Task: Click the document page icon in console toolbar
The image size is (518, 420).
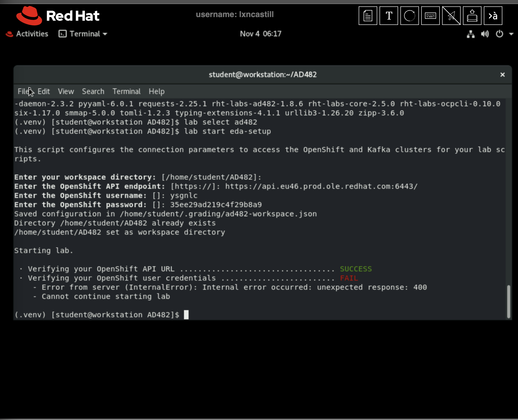Action: [x=368, y=16]
